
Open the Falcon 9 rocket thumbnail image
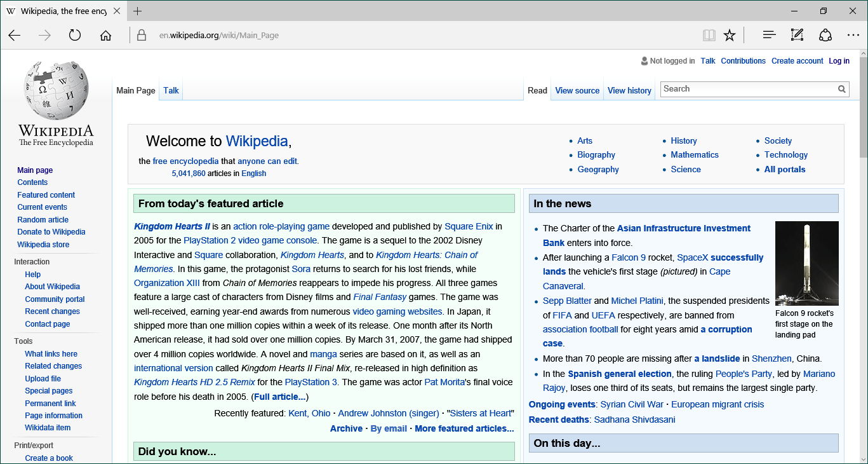pyautogui.click(x=806, y=263)
